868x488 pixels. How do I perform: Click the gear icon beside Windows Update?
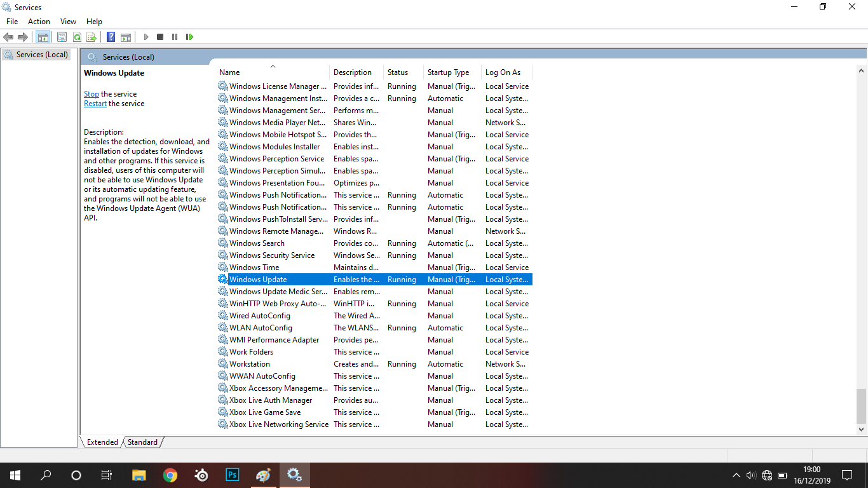(x=222, y=280)
